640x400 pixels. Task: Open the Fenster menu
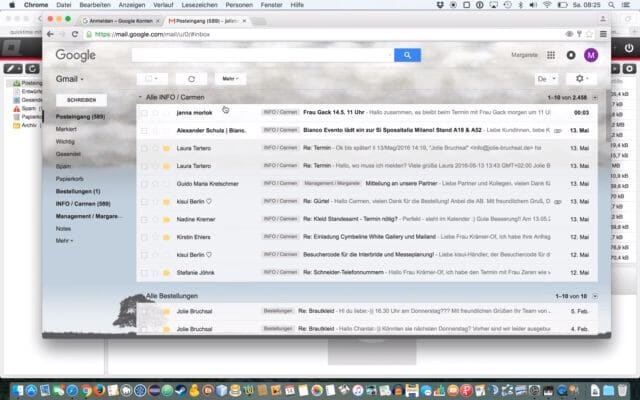271,5
